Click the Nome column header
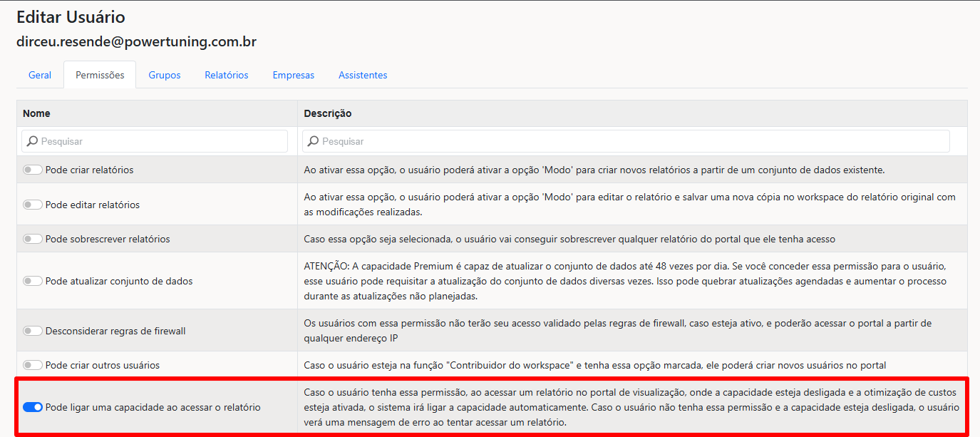 [x=37, y=113]
